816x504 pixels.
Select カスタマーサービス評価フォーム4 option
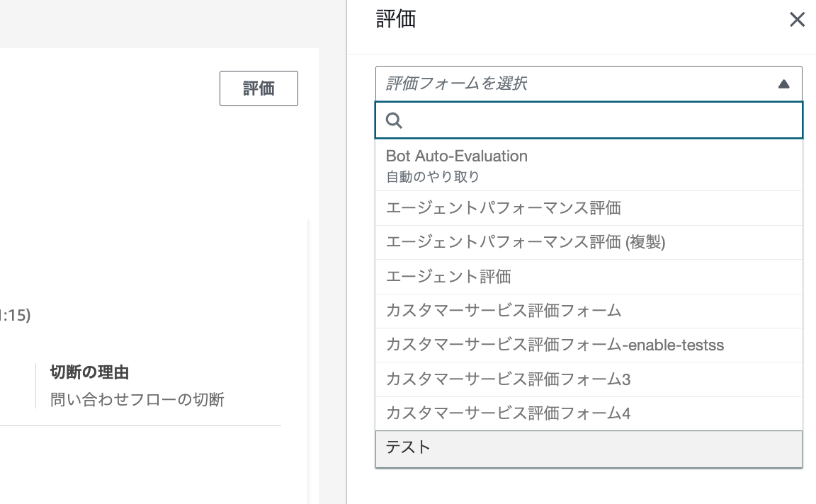click(507, 413)
